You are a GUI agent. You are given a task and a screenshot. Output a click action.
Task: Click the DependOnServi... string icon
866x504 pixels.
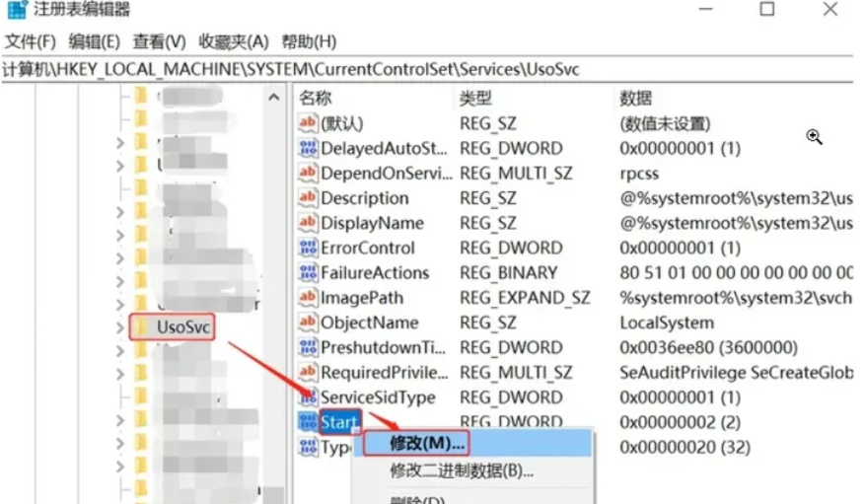point(308,173)
